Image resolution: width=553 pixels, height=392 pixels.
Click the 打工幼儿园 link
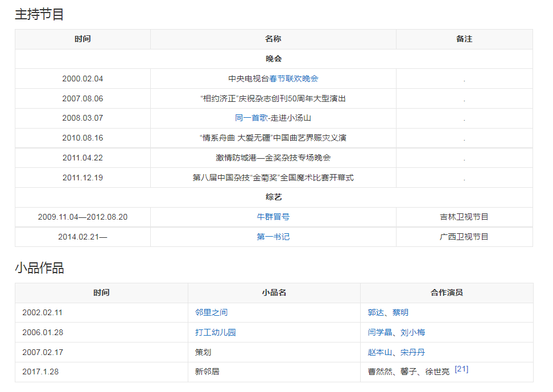tap(215, 332)
